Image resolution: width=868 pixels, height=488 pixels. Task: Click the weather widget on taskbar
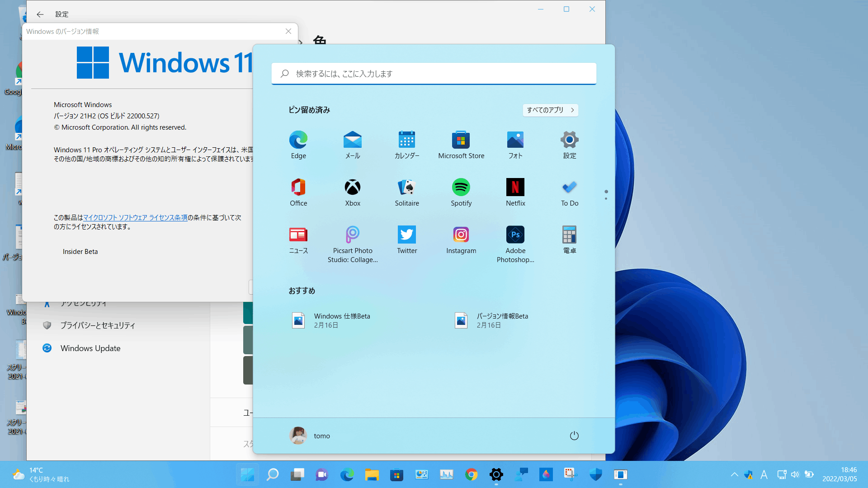41,474
